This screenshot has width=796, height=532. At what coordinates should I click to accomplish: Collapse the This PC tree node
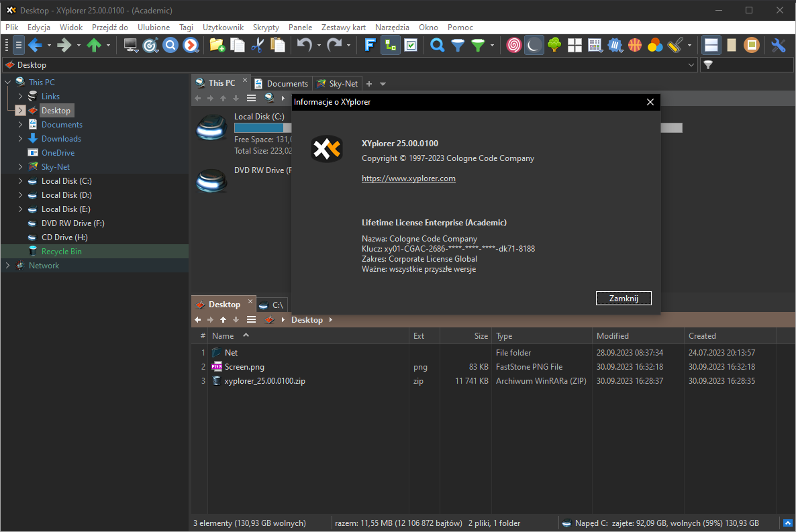7,83
